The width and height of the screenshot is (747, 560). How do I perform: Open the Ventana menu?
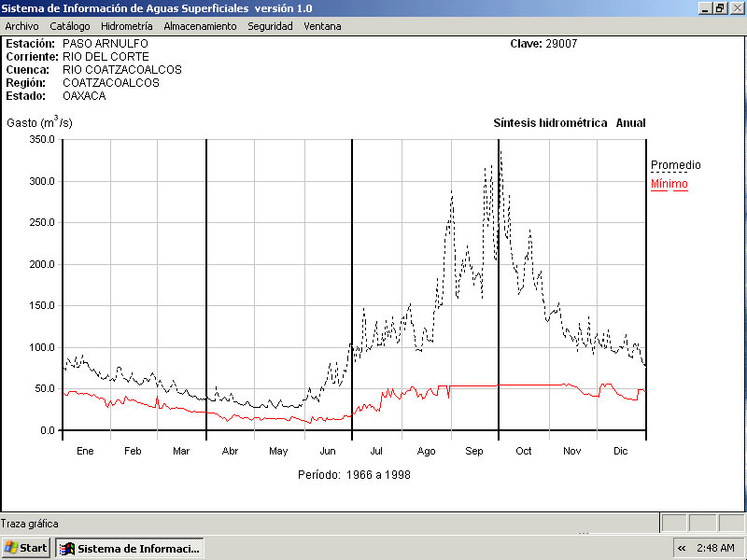coord(322,26)
